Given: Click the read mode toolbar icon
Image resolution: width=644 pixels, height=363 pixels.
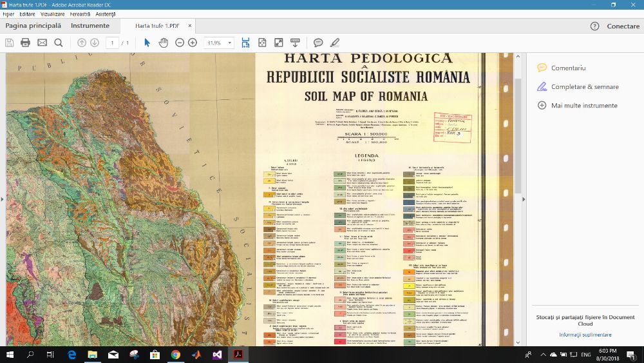Looking at the screenshot, I should (295, 43).
